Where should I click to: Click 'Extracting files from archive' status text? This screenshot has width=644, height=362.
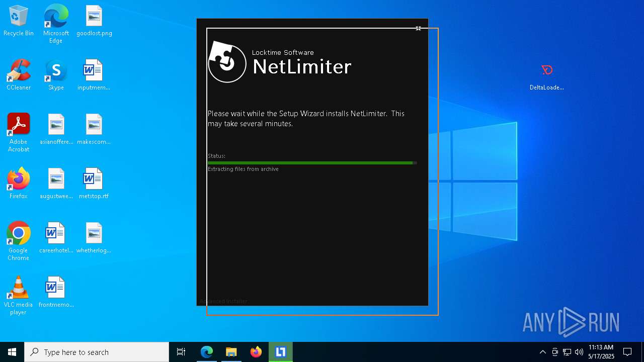pyautogui.click(x=243, y=169)
